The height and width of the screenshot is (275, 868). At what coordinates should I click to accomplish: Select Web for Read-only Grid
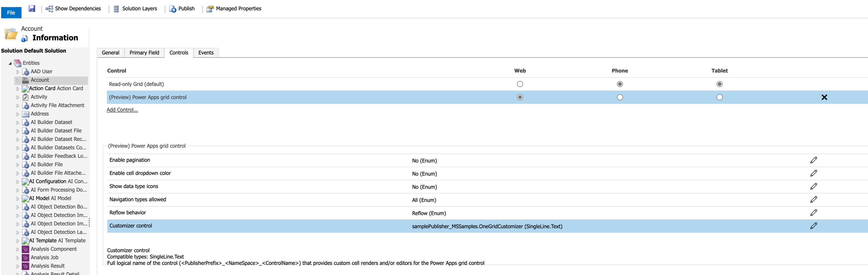pyautogui.click(x=520, y=84)
